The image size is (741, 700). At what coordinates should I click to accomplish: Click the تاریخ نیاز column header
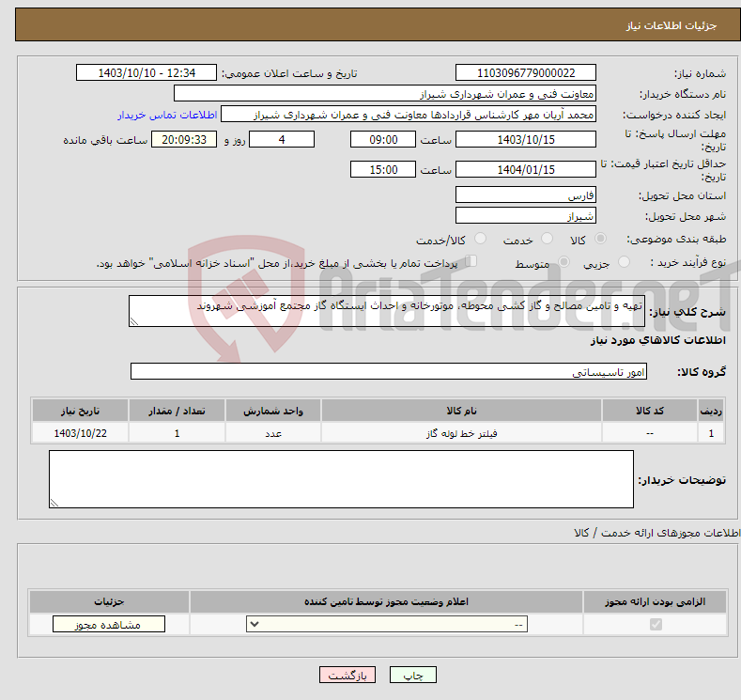pyautogui.click(x=81, y=411)
